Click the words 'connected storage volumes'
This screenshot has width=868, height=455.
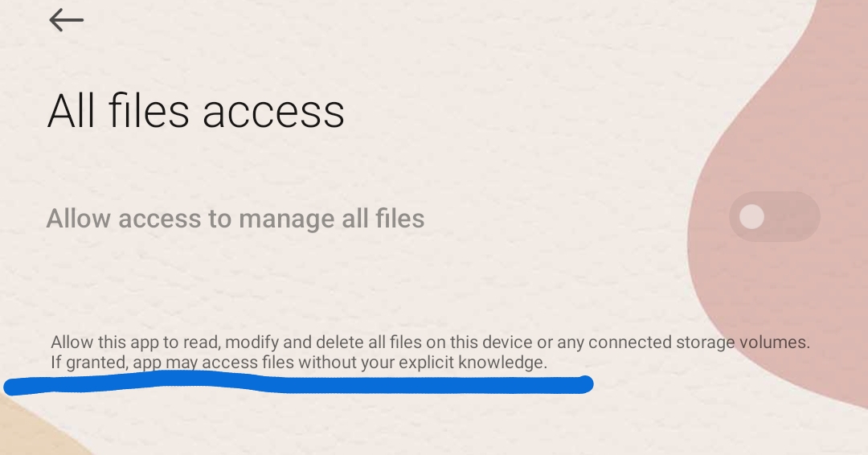(x=699, y=342)
